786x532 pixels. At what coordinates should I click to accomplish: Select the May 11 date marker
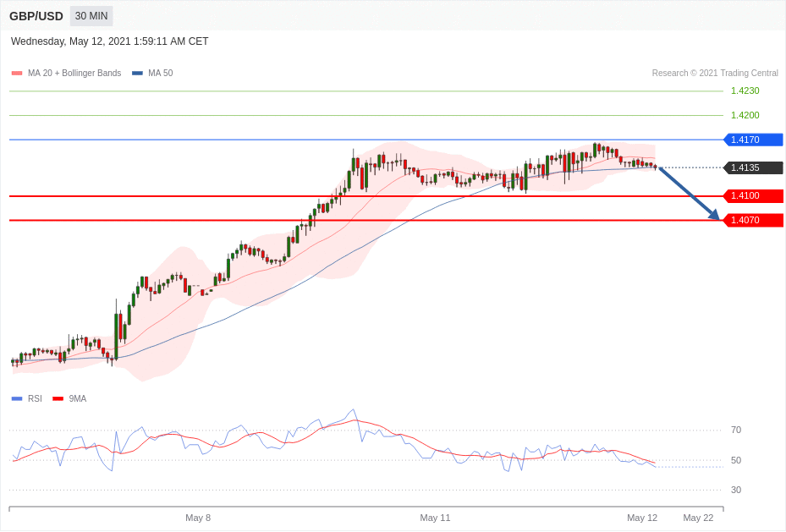click(435, 518)
